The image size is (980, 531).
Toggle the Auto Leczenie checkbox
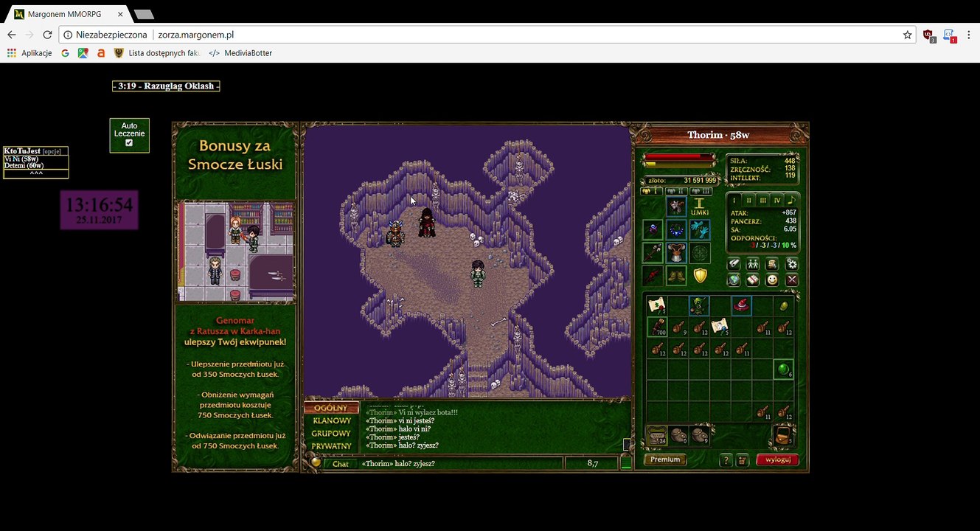pyautogui.click(x=129, y=143)
